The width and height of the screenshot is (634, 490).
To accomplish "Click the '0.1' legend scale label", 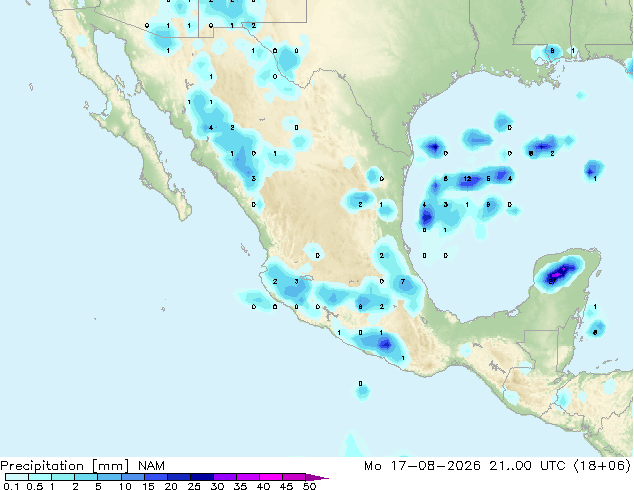I will [11, 486].
